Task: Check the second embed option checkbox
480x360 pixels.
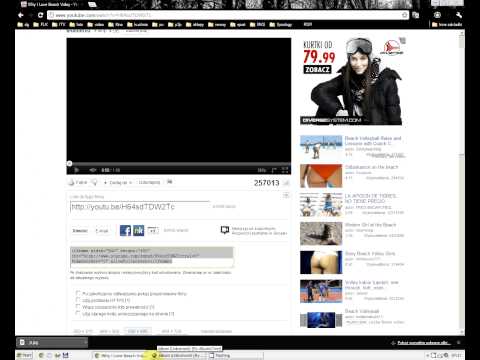Action: pyautogui.click(x=78, y=300)
